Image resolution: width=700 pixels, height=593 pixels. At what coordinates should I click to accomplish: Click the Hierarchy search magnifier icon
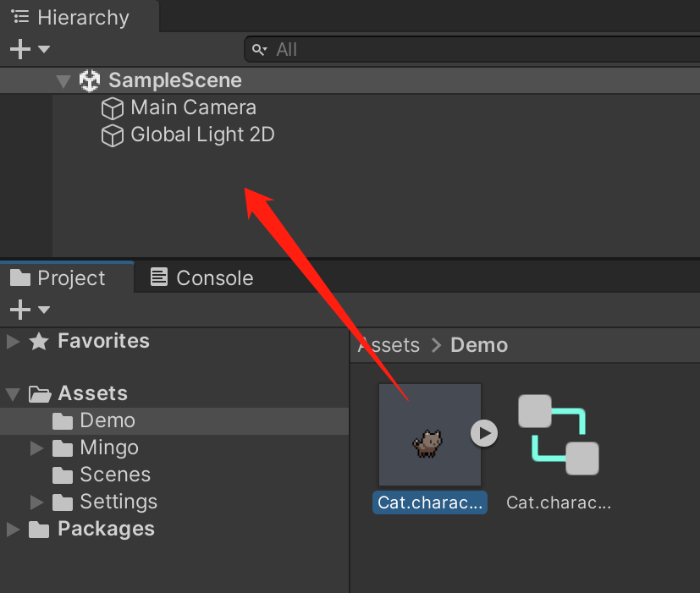tap(259, 50)
